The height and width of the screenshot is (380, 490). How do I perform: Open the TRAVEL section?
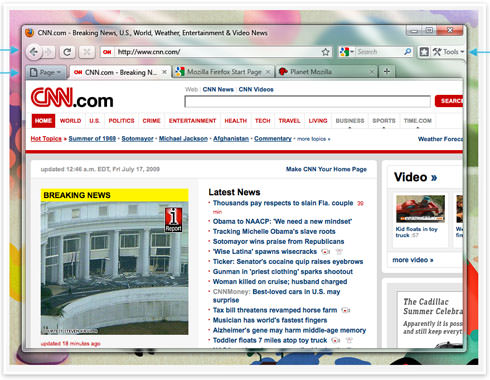pyautogui.click(x=289, y=121)
